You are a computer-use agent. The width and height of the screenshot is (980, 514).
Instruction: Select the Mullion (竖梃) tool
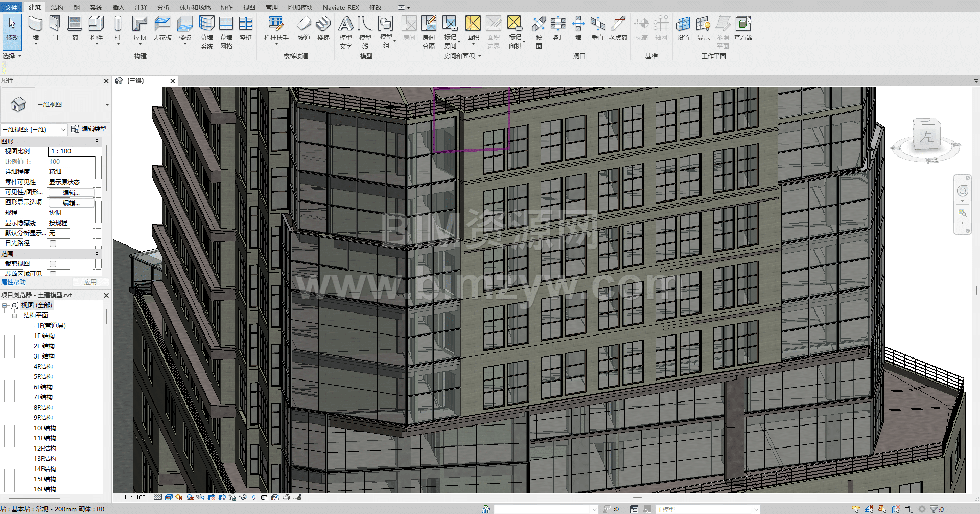(x=246, y=29)
